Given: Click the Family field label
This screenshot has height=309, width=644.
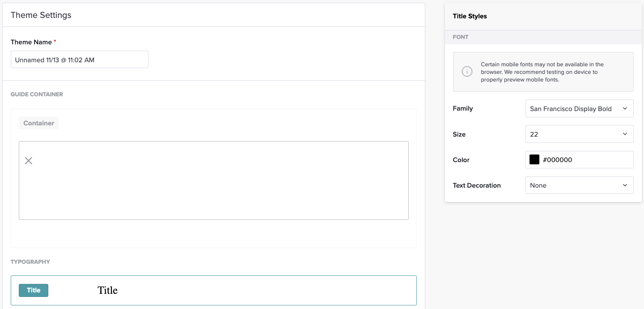Looking at the screenshot, I should [463, 108].
